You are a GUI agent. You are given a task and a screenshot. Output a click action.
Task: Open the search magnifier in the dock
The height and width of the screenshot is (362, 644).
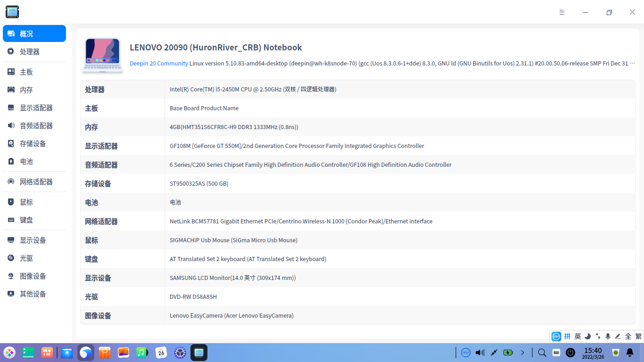point(542,353)
